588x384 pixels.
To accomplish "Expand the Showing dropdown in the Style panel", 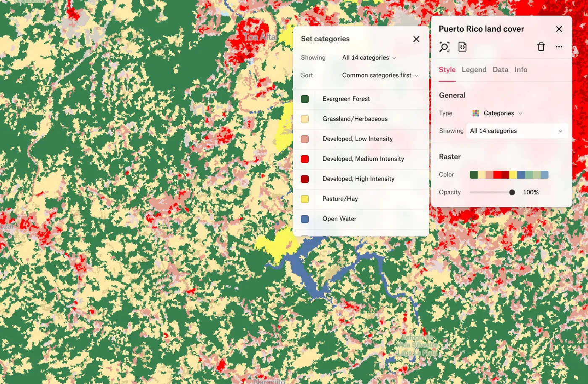I will (x=517, y=131).
